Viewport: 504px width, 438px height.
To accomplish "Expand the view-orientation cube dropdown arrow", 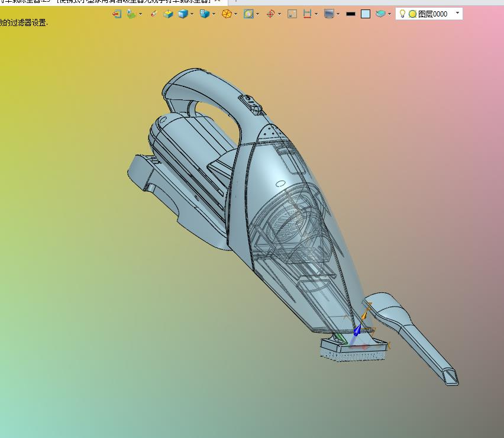I will point(214,14).
